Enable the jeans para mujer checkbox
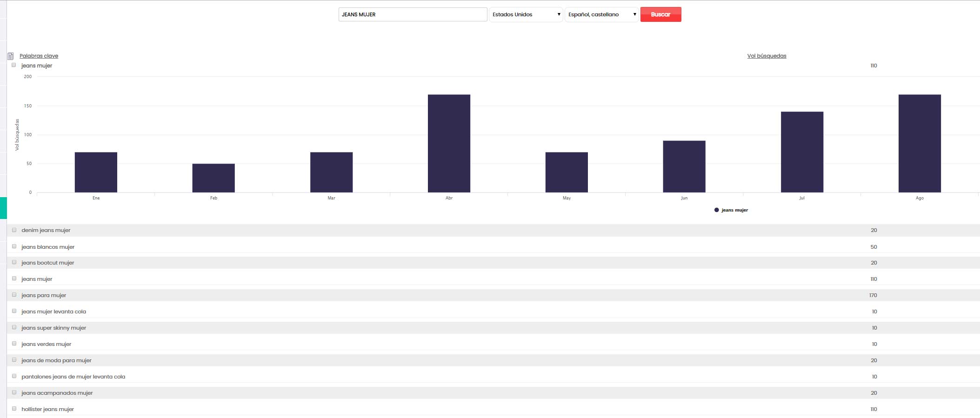Image resolution: width=980 pixels, height=418 pixels. (x=14, y=295)
